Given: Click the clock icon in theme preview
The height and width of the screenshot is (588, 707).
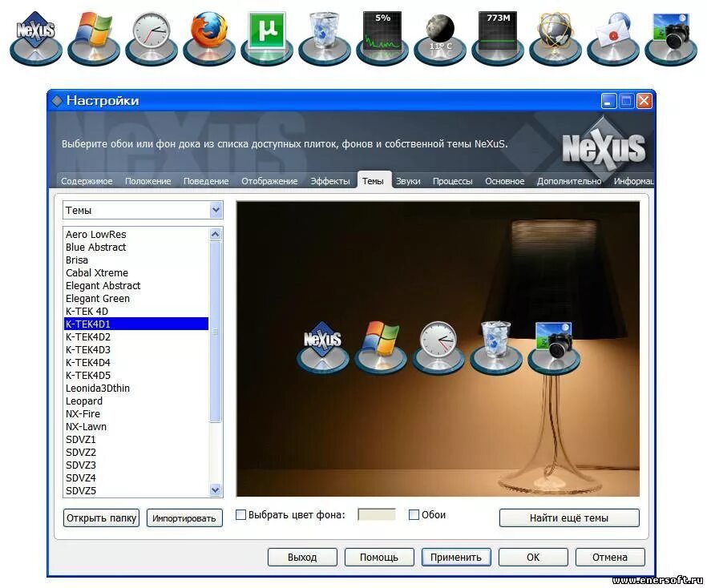Looking at the screenshot, I should coord(438,347).
